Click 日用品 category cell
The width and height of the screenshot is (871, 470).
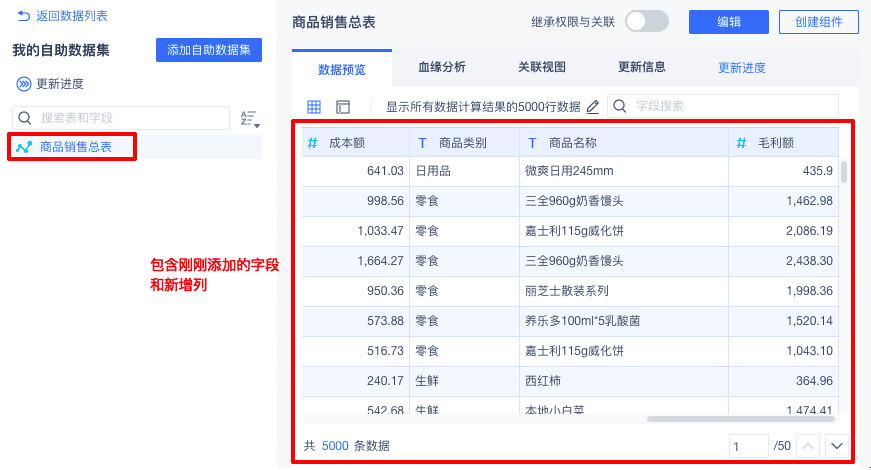464,171
